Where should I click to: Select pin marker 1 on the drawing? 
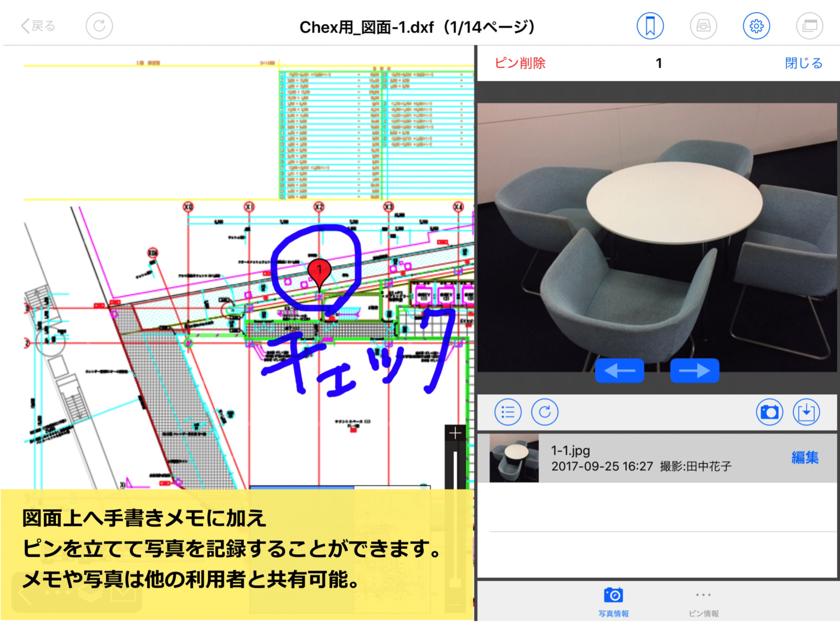319,270
